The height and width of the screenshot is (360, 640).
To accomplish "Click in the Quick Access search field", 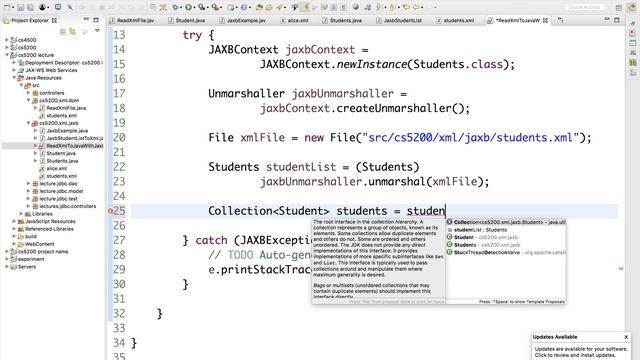I will pos(584,7).
